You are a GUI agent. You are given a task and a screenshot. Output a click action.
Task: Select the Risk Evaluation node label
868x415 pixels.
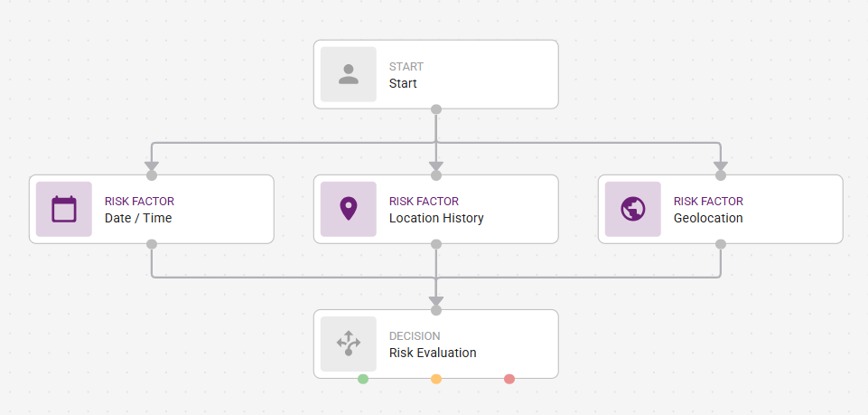click(x=433, y=353)
